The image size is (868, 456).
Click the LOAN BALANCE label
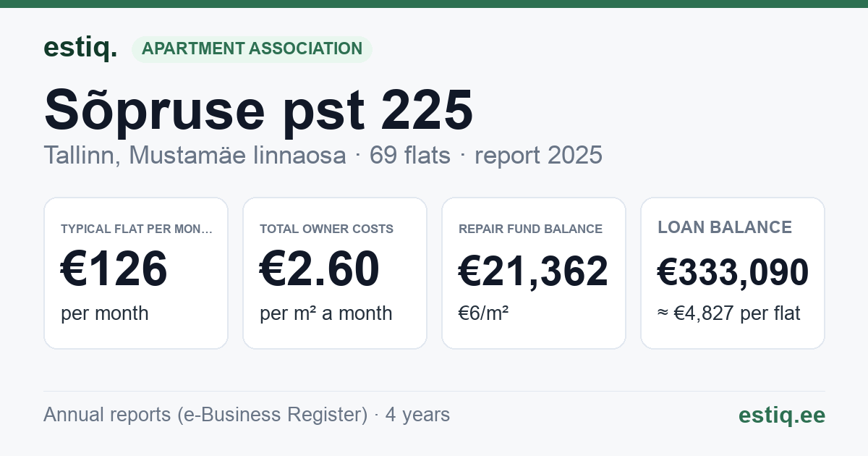tap(725, 227)
